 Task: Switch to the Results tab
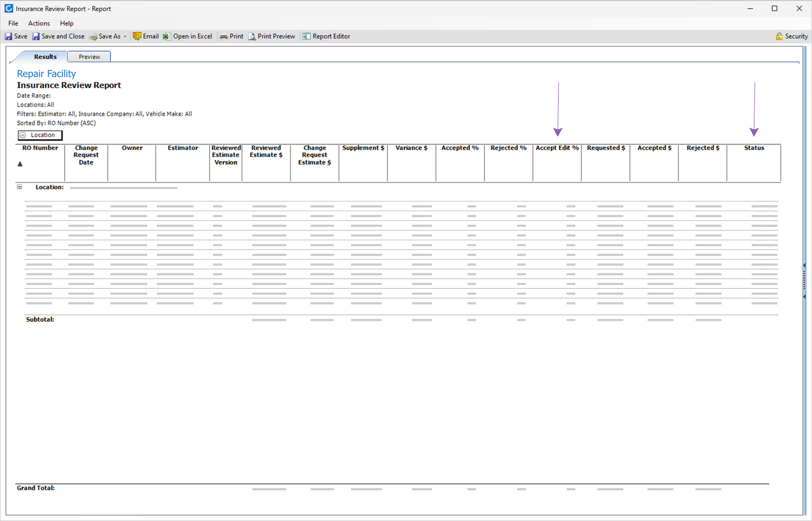45,57
